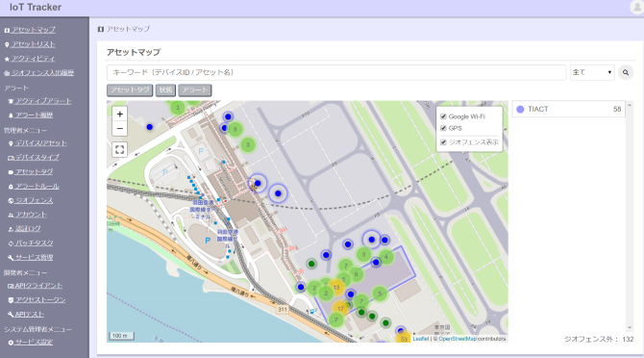This screenshot has width=644, height=358.
Task: Click the yellow cluster marker labeled 53
Action: pos(404,339)
